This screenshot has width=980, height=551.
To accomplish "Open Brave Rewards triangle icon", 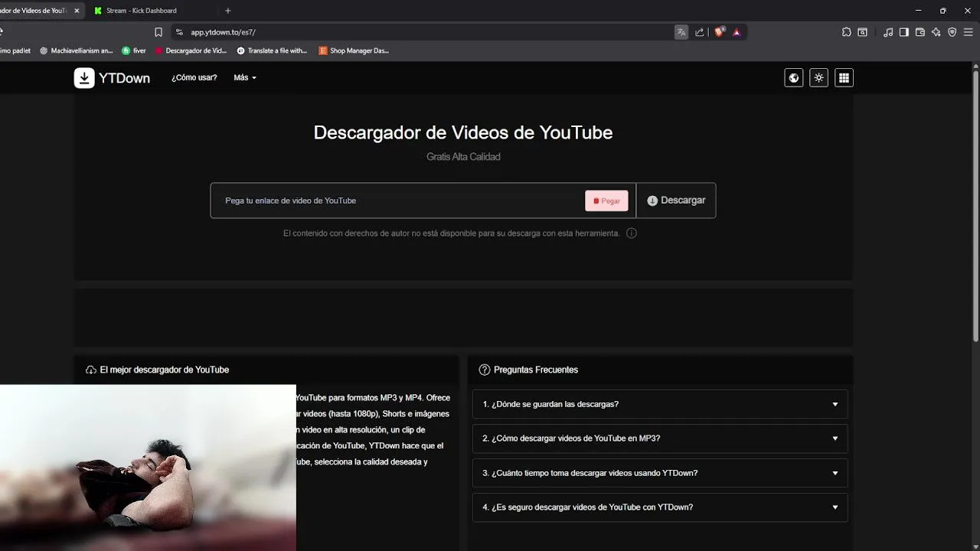I will point(737,32).
